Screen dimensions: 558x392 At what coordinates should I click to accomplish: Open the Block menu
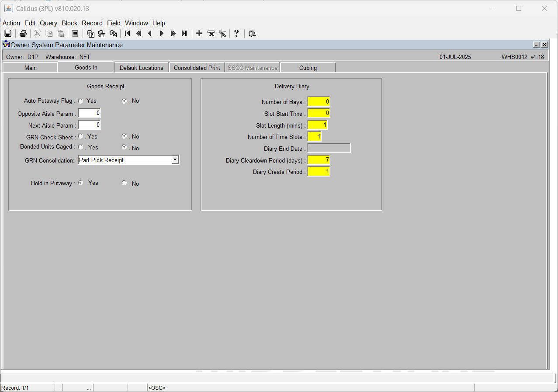point(69,23)
